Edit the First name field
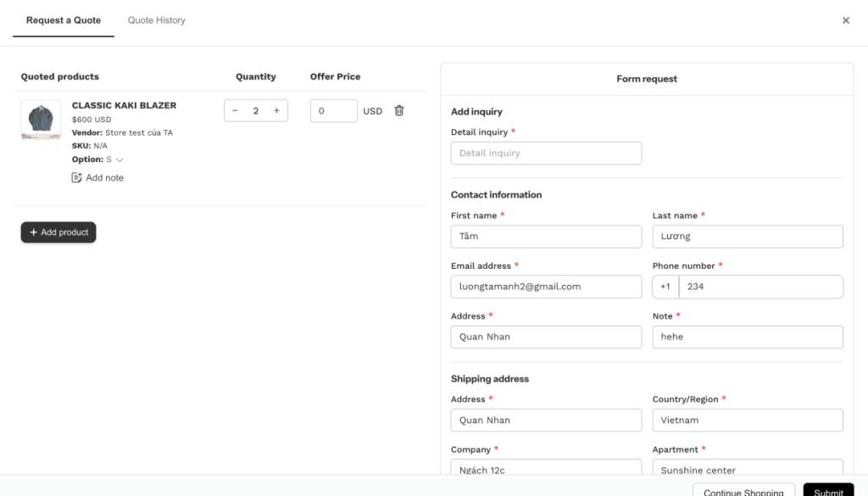Viewport: 868px width, 496px height. click(x=547, y=237)
